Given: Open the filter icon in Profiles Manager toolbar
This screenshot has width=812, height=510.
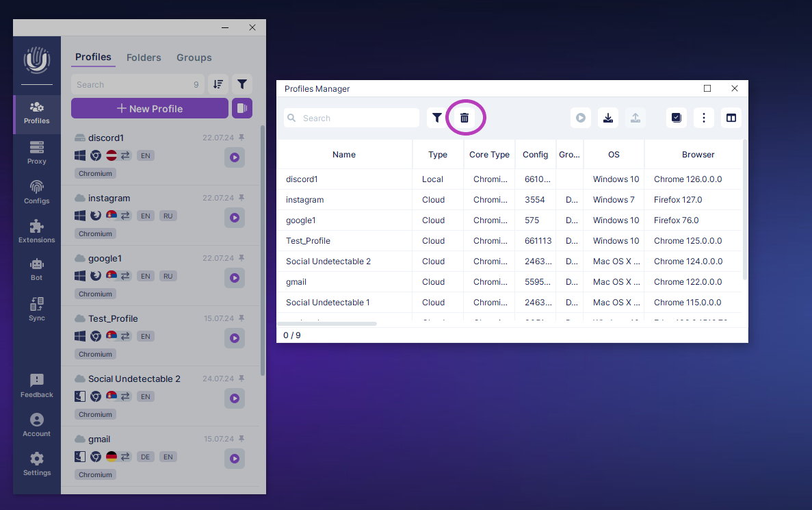Looking at the screenshot, I should (437, 118).
